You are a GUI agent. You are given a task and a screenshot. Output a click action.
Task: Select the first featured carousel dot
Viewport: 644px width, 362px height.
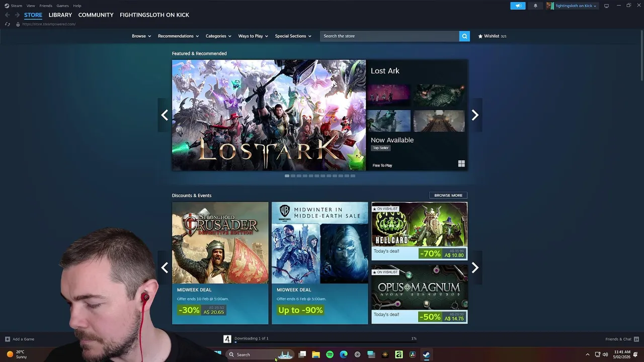coord(287,176)
